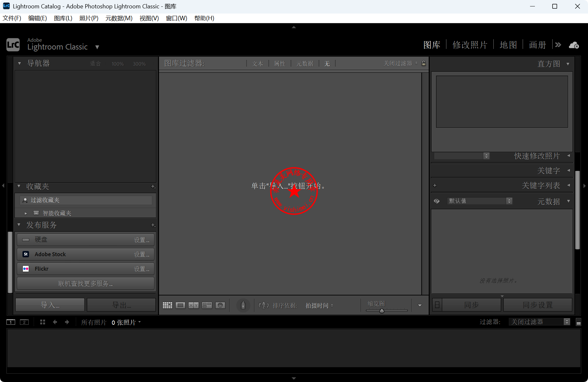588x382 pixels.
Task: Toggle the filmstrip filter switch
Action: pyautogui.click(x=578, y=322)
